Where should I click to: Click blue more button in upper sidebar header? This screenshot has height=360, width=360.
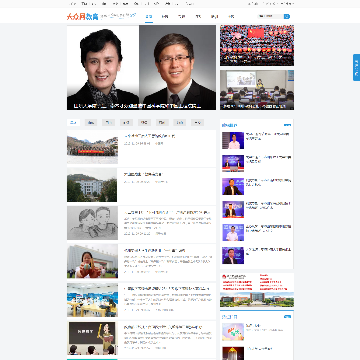(x=287, y=125)
